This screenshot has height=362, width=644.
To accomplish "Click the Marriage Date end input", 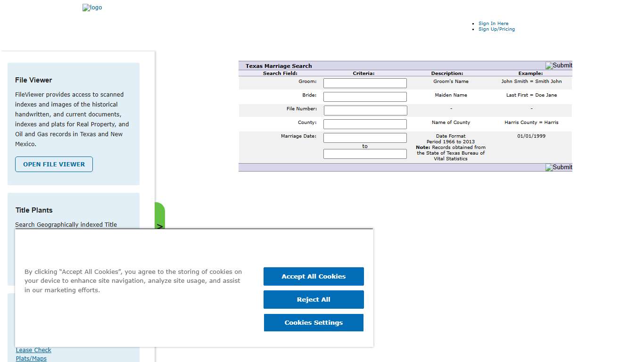I will tap(364, 154).
